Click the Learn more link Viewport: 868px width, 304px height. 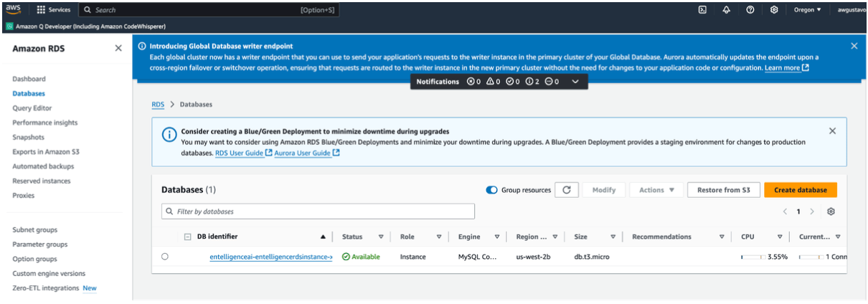[787, 67]
